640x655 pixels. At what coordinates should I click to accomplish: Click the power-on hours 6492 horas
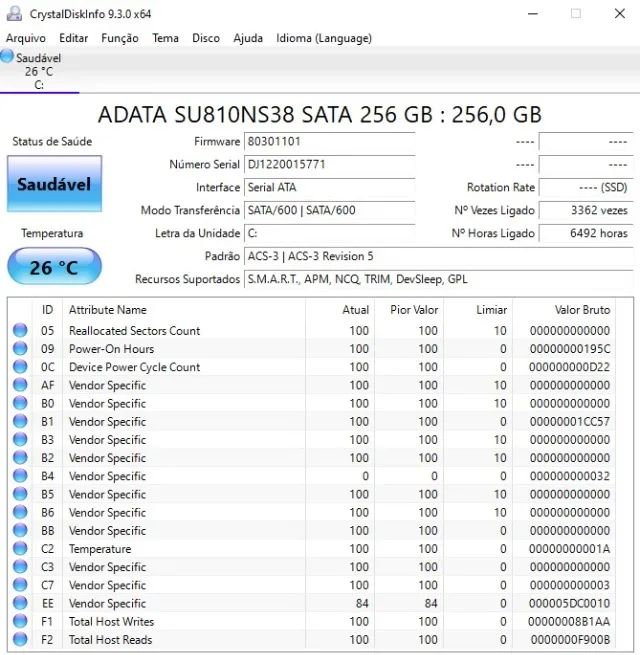tap(586, 233)
